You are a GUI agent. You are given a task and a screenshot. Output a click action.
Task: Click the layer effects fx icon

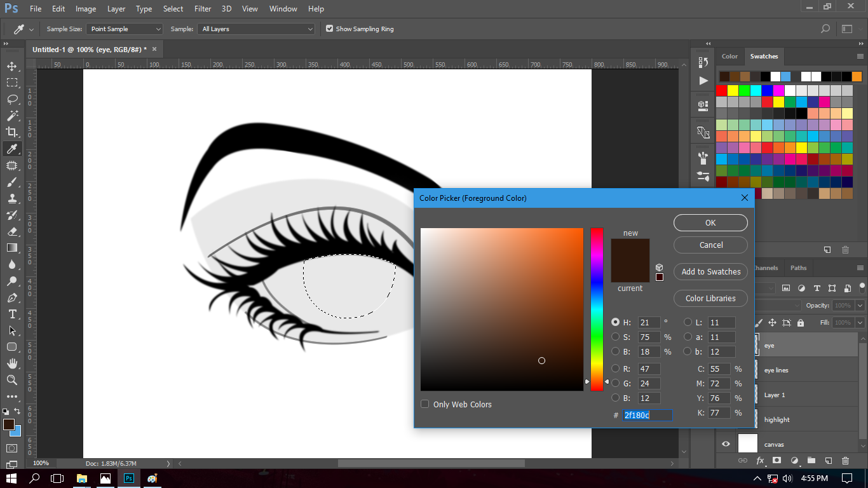point(760,461)
